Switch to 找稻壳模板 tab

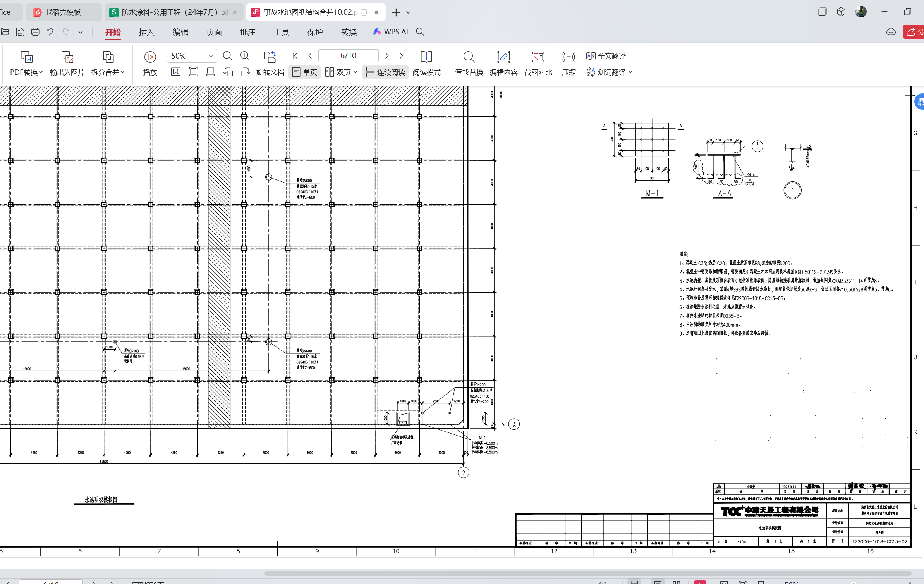pyautogui.click(x=64, y=12)
